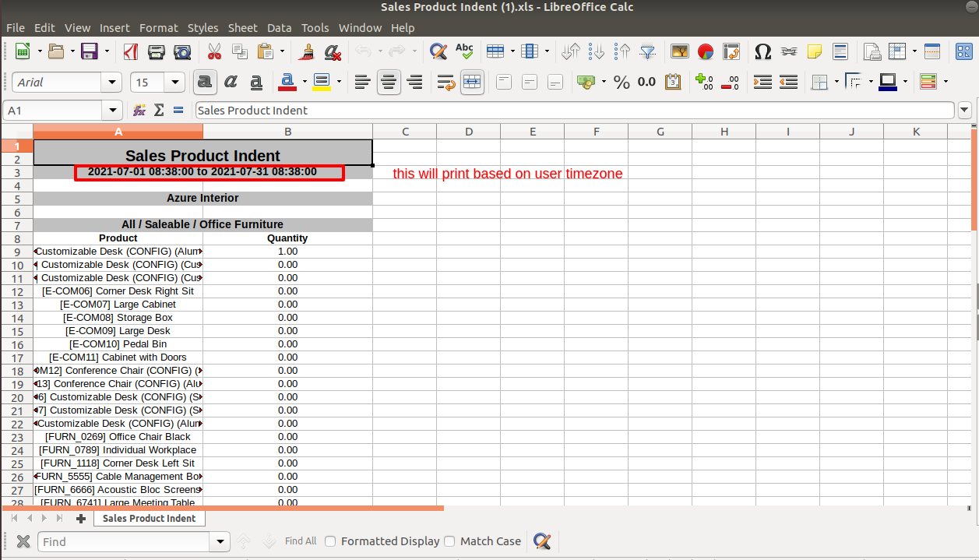The width and height of the screenshot is (979, 560).
Task: Toggle wrap text
Action: pyautogui.click(x=446, y=82)
